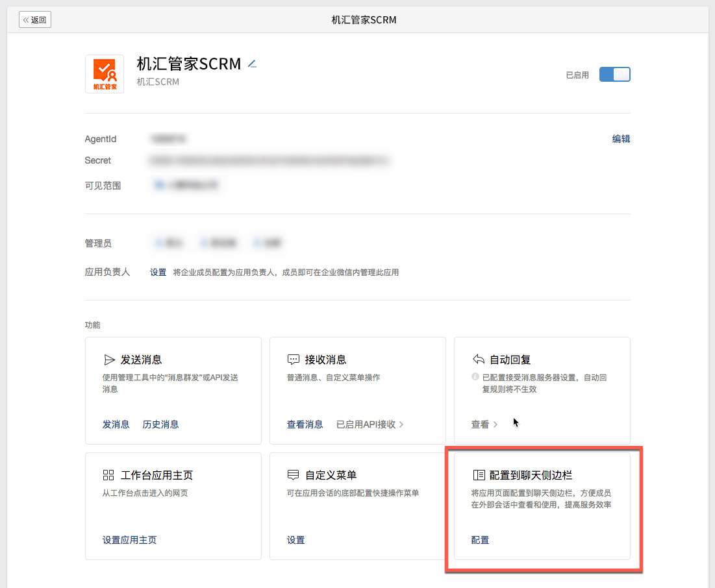This screenshot has width=715, height=588.
Task: Click the first blurred 管理员 name
Action: click(x=169, y=243)
